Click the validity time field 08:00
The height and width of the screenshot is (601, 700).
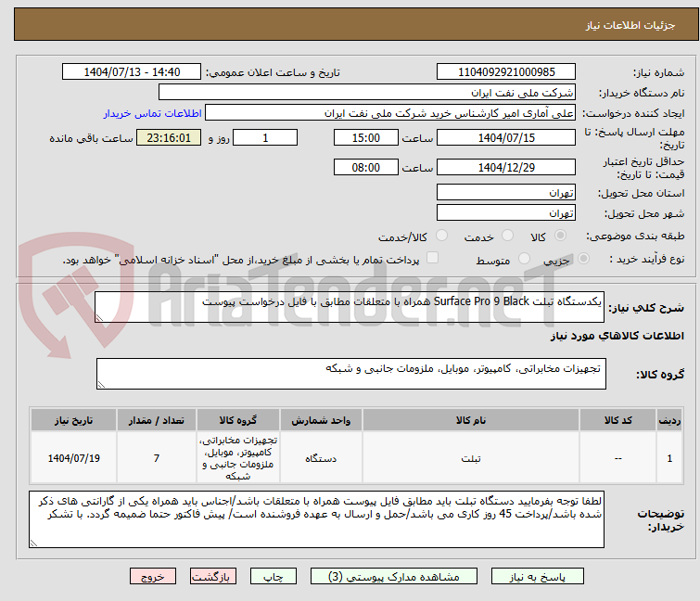point(365,168)
